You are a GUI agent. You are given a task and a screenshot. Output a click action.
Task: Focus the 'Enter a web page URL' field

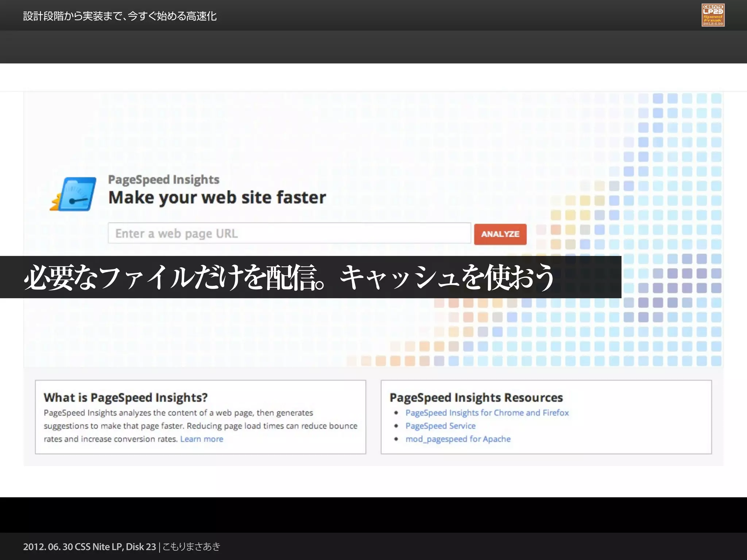[x=290, y=233]
